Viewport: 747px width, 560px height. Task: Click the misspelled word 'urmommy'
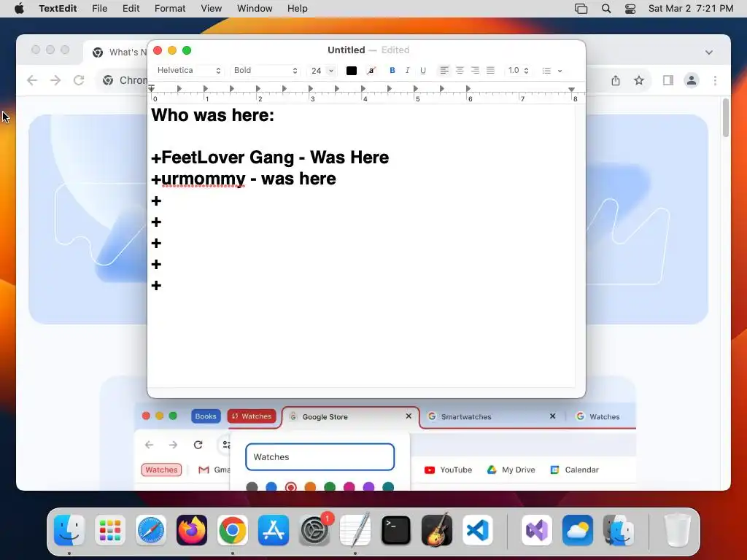[x=204, y=179]
